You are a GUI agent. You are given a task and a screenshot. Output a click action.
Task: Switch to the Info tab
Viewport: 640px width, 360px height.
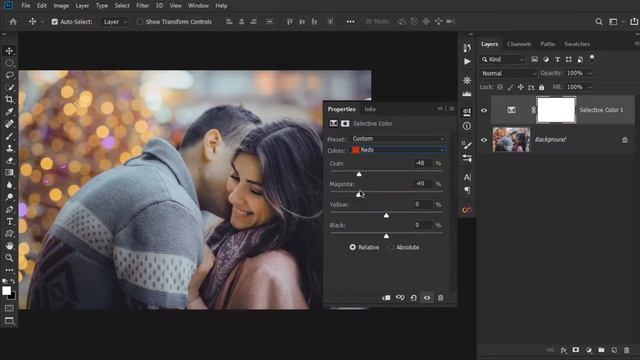coord(370,109)
